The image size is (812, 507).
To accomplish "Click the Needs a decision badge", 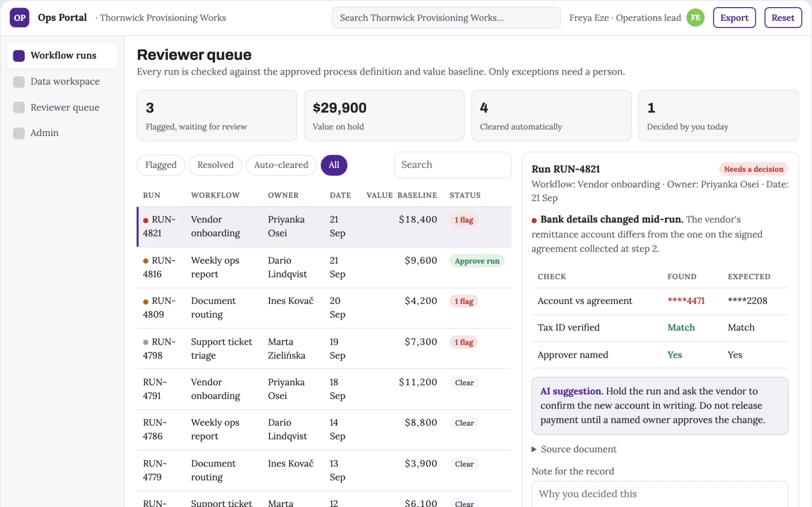I will 754,169.
